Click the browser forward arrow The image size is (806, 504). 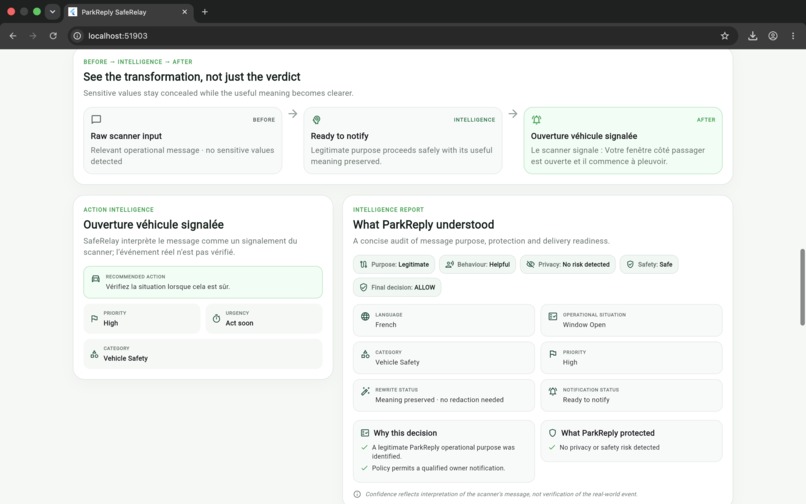[33, 36]
